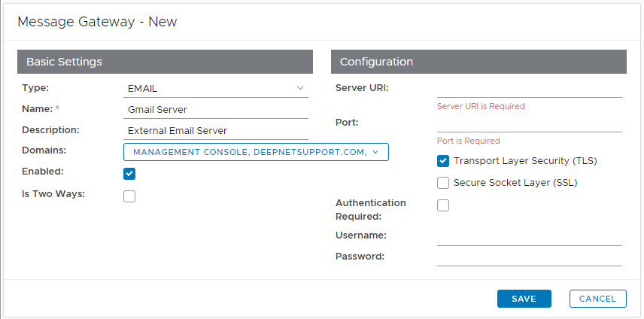644x319 pixels.
Task: Click the chevron arrow in Domains box
Action: tap(375, 152)
